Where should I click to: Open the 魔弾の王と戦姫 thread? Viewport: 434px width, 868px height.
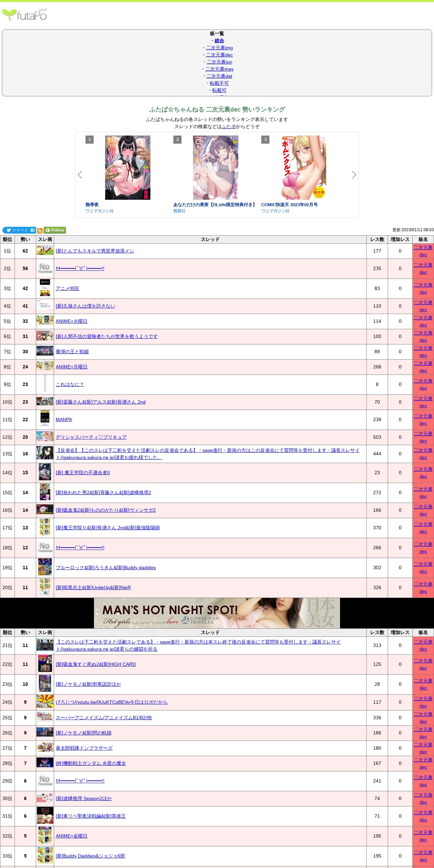(72, 352)
